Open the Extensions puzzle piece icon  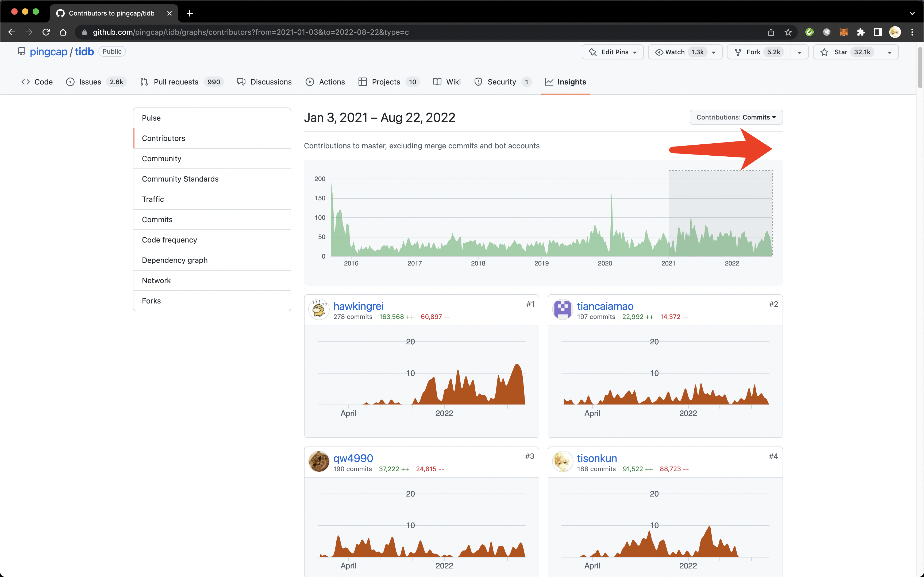pos(861,32)
